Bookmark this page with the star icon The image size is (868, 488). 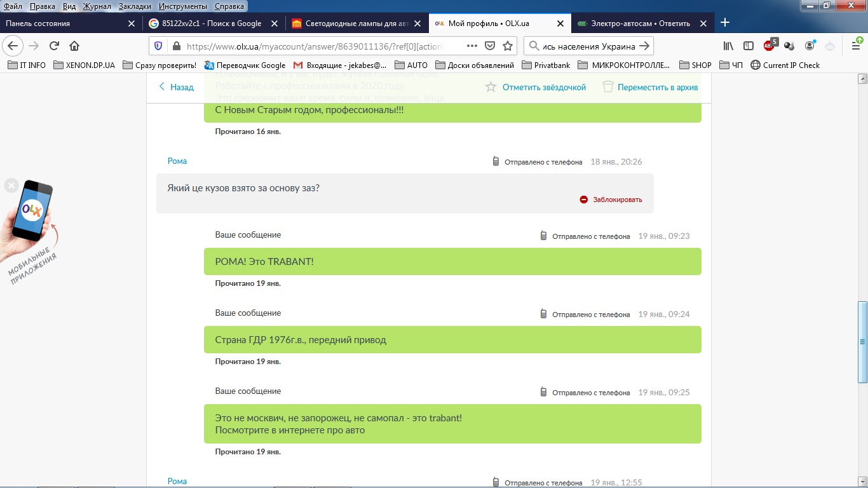[508, 46]
